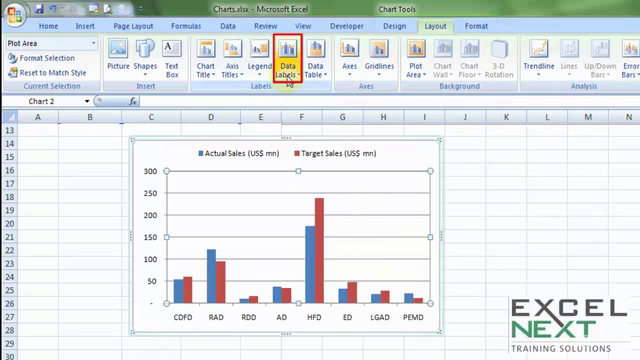Open the Shapes gallery
This screenshot has height=360, width=640.
(145, 58)
